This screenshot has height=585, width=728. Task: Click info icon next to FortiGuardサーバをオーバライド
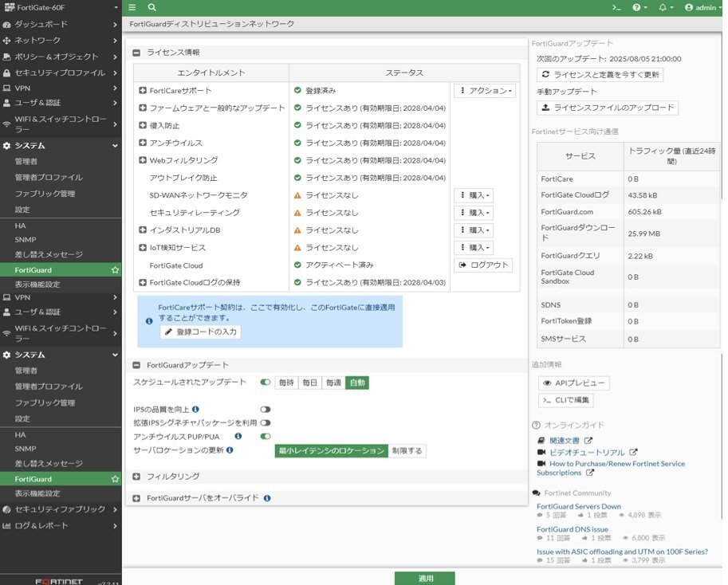pyautogui.click(x=267, y=498)
